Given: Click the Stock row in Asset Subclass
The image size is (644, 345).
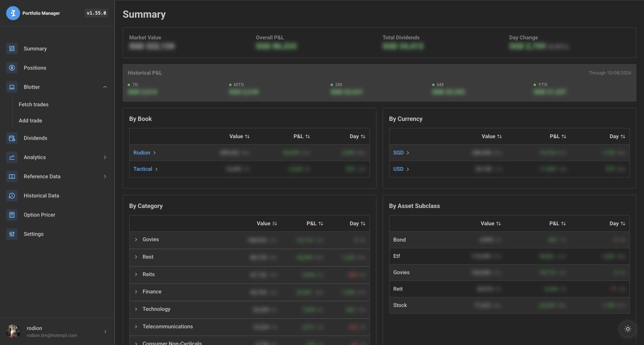Looking at the screenshot, I should tap(509, 305).
